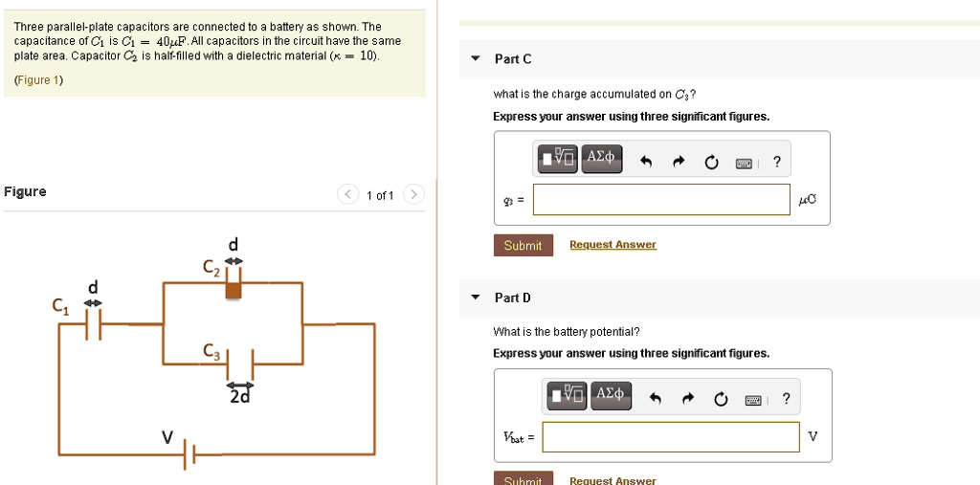Open Greek symbols palette in Part D

point(611,395)
